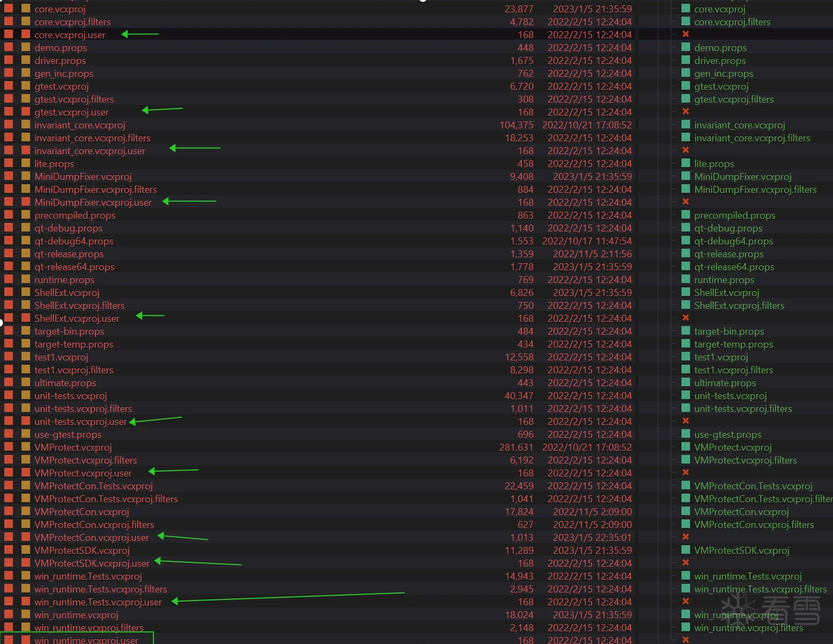Select gtest.vcxproj.filters in the left pane
This screenshot has height=644, width=833.
(x=74, y=99)
